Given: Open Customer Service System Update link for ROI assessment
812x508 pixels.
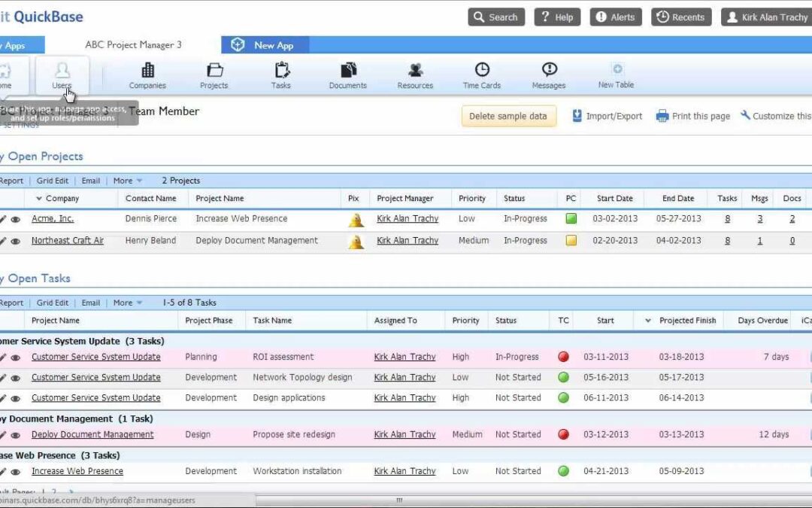Looking at the screenshot, I should tap(95, 357).
